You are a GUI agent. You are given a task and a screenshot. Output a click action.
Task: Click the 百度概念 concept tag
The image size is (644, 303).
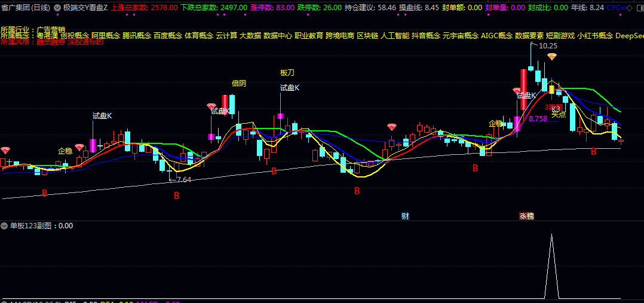[168, 36]
